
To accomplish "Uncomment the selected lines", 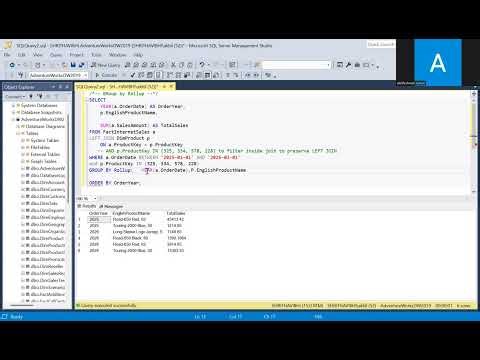I will (x=235, y=75).
